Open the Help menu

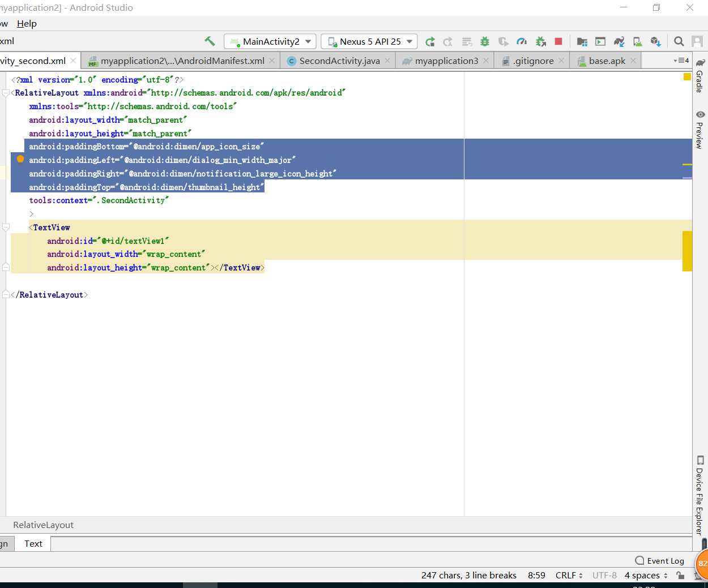[x=27, y=23]
